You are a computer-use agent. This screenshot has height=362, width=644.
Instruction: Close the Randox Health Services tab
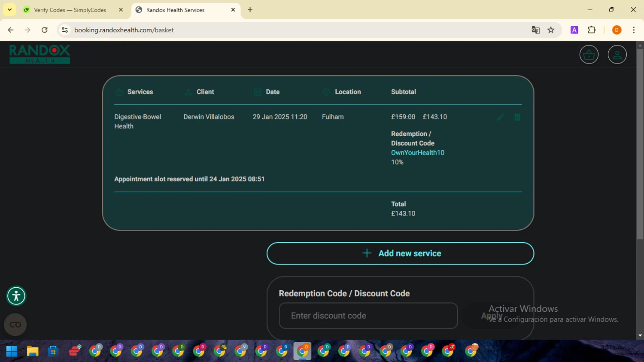(233, 10)
